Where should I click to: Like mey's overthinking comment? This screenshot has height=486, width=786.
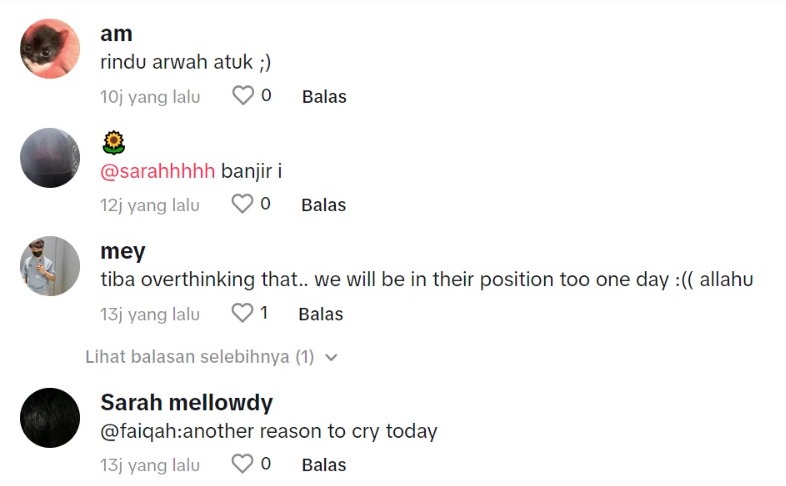(x=243, y=313)
